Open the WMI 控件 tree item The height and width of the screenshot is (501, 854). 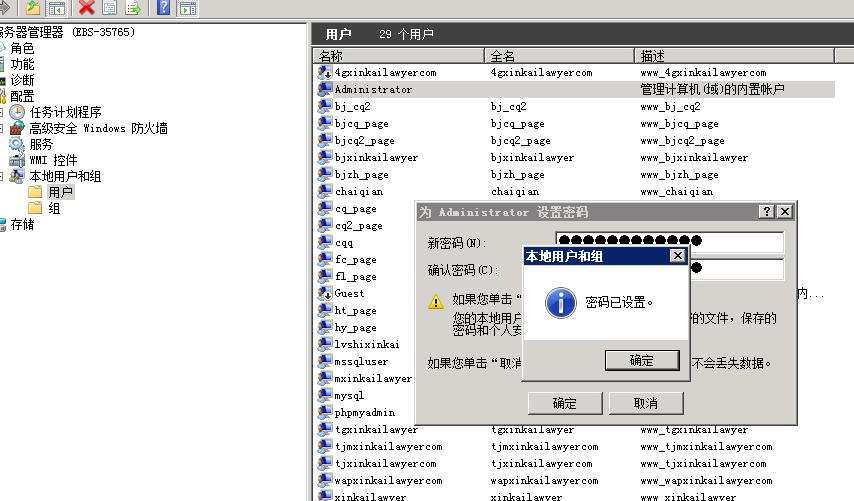click(52, 160)
